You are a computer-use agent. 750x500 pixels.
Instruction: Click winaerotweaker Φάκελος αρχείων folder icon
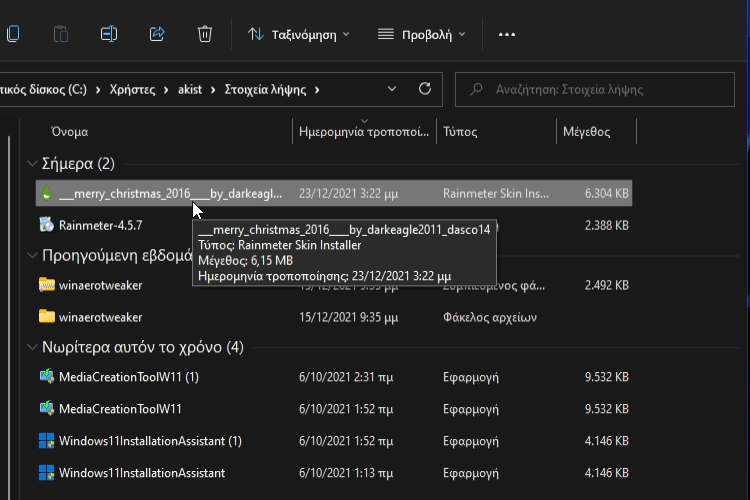click(x=46, y=316)
